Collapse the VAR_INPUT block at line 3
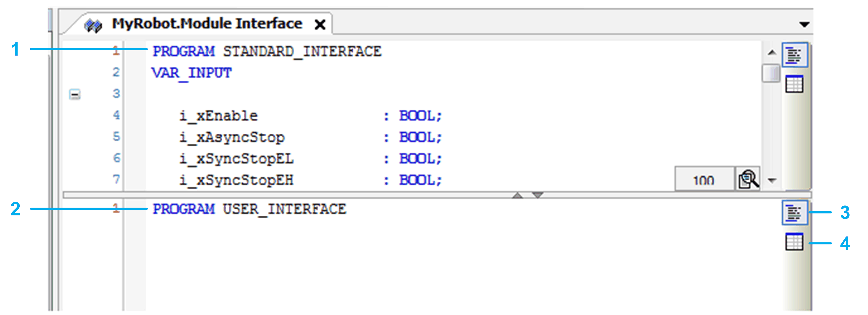868x315 pixels. pos(74,94)
